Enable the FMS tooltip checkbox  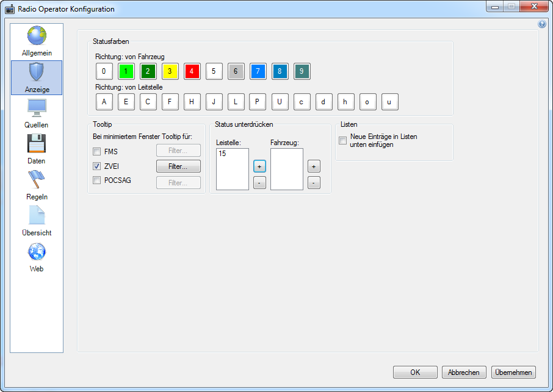(x=96, y=151)
